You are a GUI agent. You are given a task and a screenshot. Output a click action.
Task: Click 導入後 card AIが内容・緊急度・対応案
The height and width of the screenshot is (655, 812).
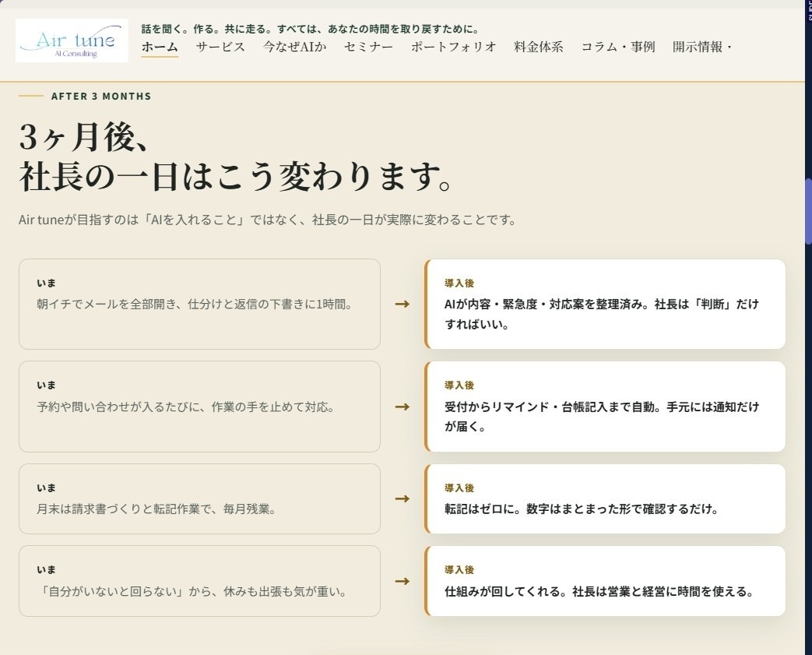click(x=605, y=305)
